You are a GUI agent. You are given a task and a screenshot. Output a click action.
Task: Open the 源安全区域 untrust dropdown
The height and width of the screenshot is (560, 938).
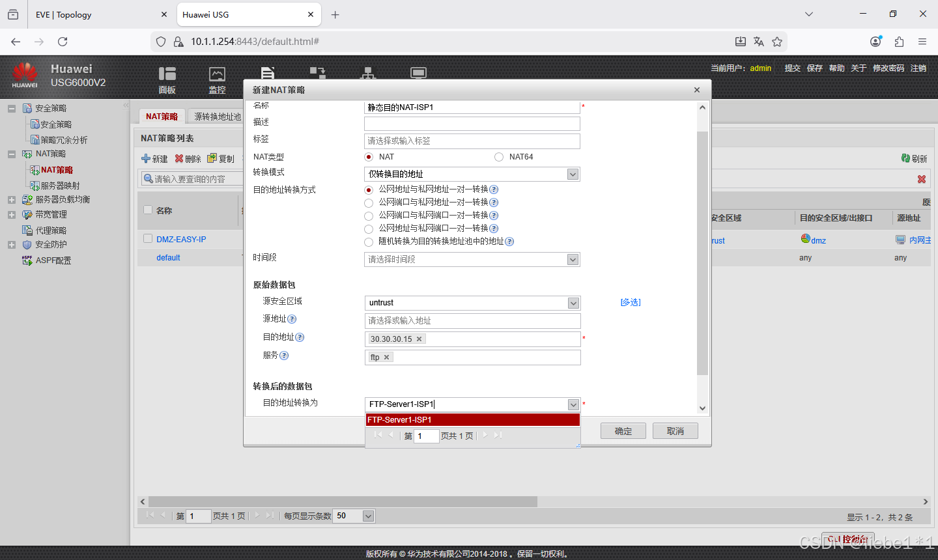pos(572,302)
